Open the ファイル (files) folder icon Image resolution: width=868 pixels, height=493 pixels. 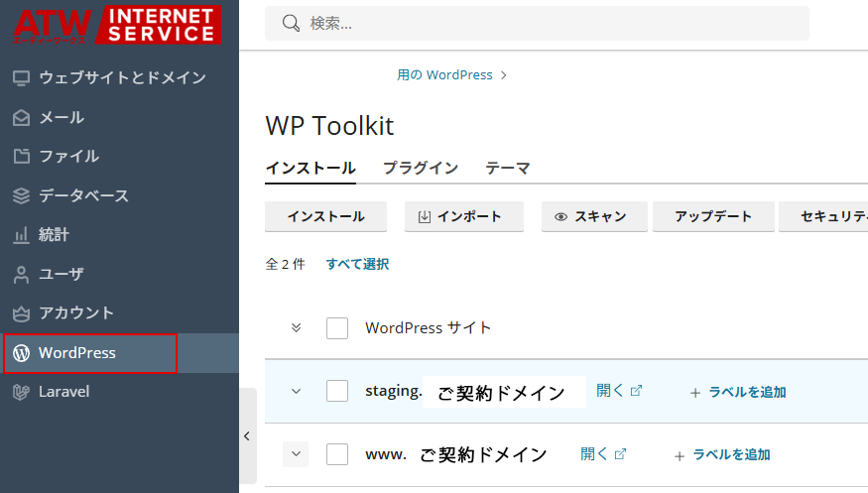(21, 156)
